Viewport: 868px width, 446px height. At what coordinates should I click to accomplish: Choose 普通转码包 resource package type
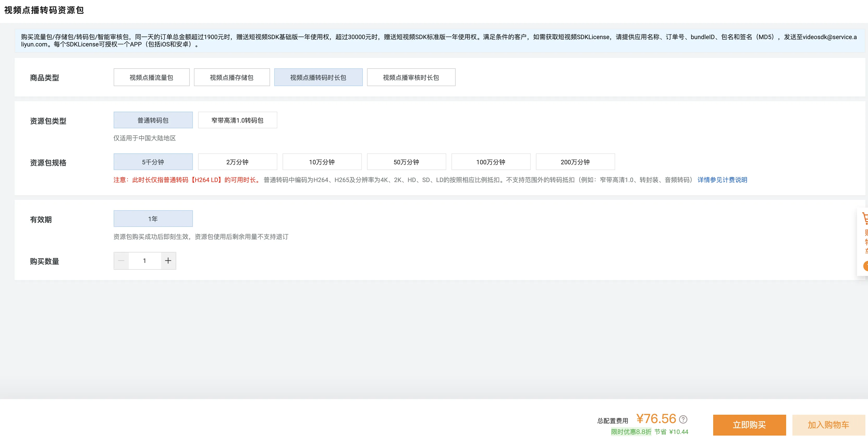(x=153, y=120)
